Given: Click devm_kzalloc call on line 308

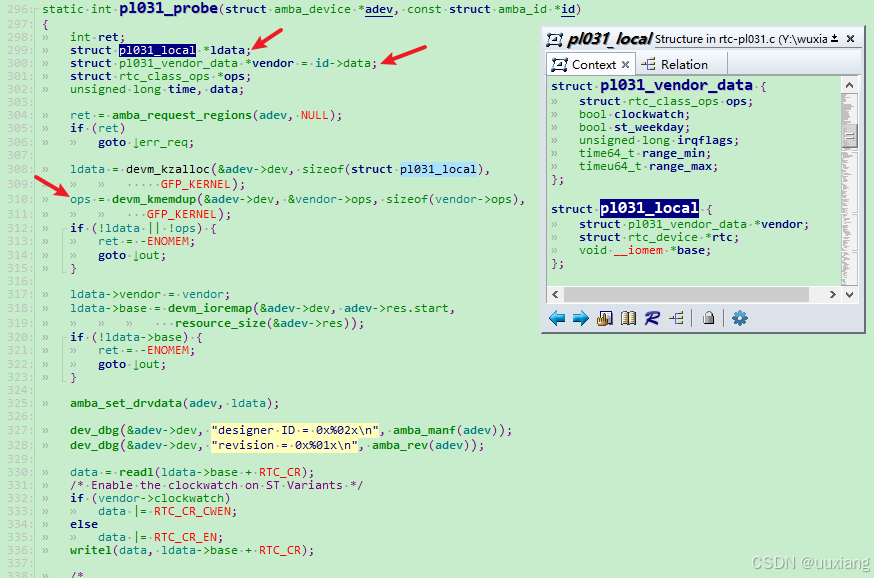Looking at the screenshot, I should 168,169.
